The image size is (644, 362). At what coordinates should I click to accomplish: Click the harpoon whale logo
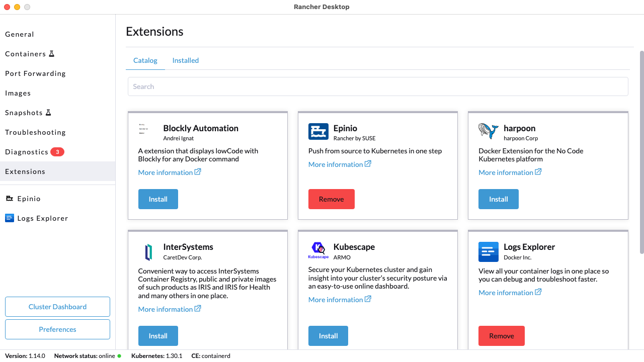pos(488,131)
